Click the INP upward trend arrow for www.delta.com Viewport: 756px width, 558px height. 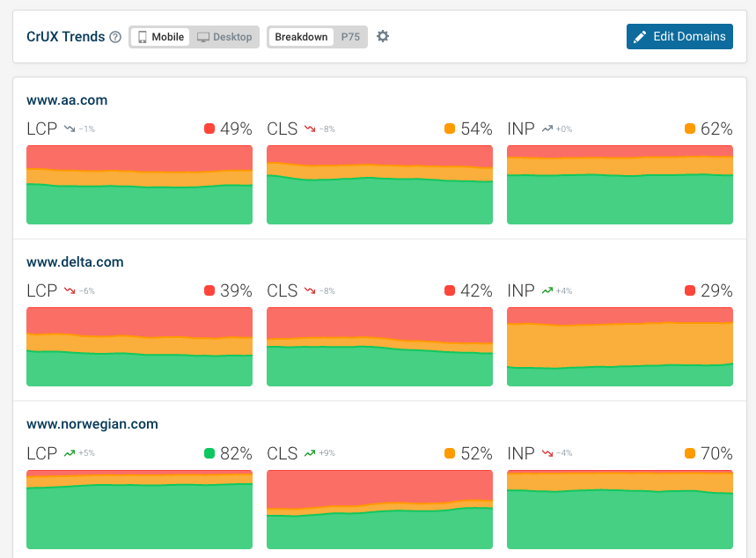pos(547,290)
